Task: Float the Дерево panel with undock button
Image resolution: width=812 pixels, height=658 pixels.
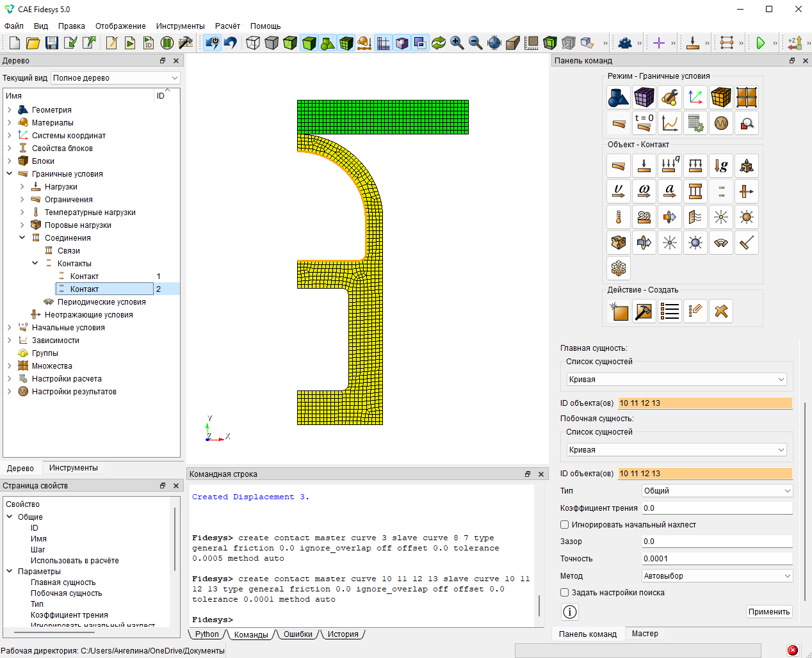Action: click(x=163, y=61)
